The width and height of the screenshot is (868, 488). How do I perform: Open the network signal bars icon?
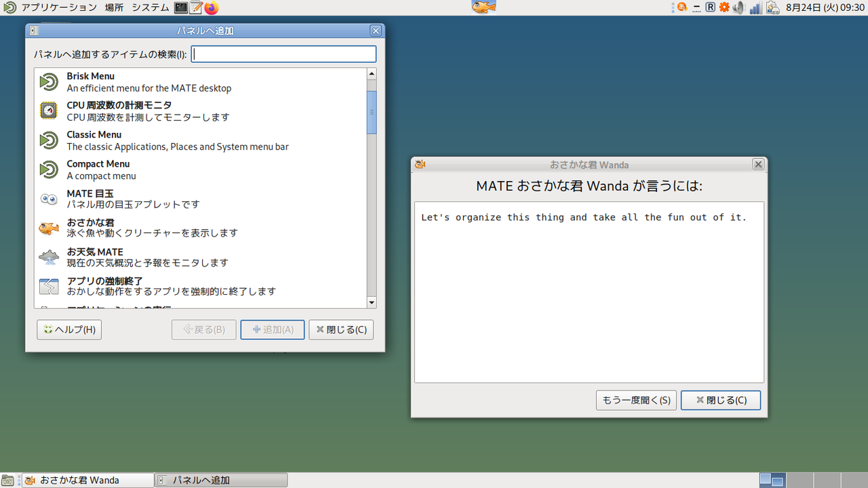[755, 8]
